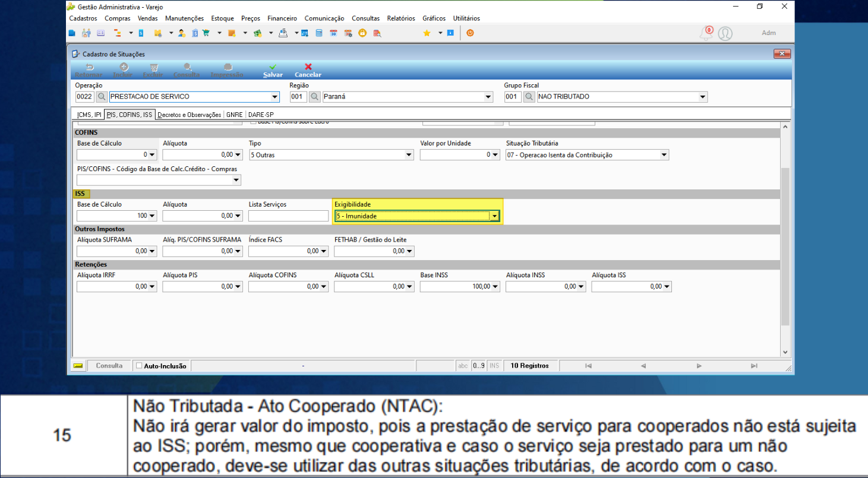Click the yellow star favorites icon
This screenshot has height=478, width=868.
[427, 33]
